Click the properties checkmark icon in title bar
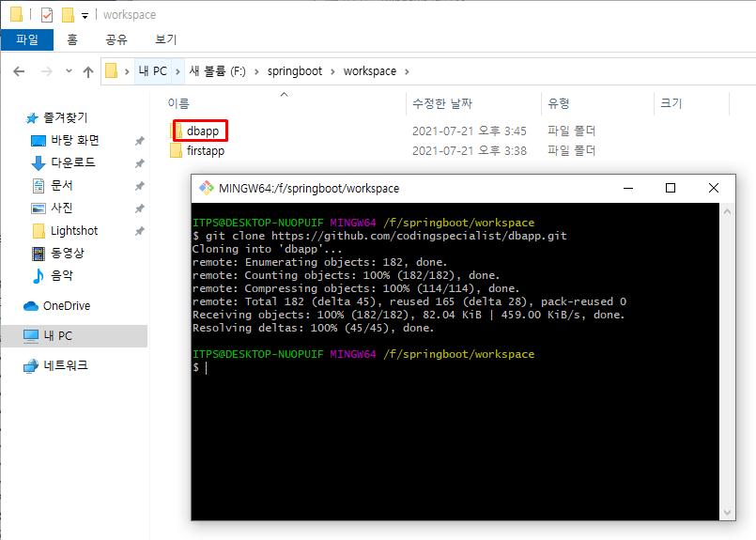 (x=47, y=15)
